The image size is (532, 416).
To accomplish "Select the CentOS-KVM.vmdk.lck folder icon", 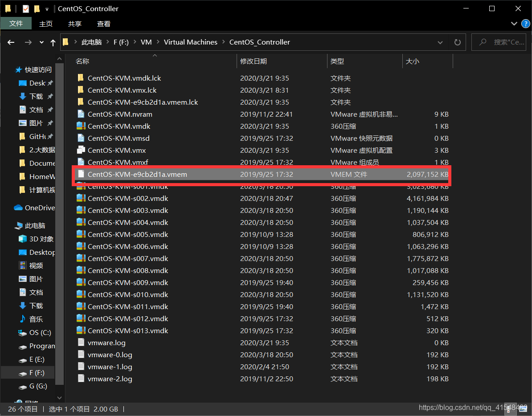I will click(81, 78).
